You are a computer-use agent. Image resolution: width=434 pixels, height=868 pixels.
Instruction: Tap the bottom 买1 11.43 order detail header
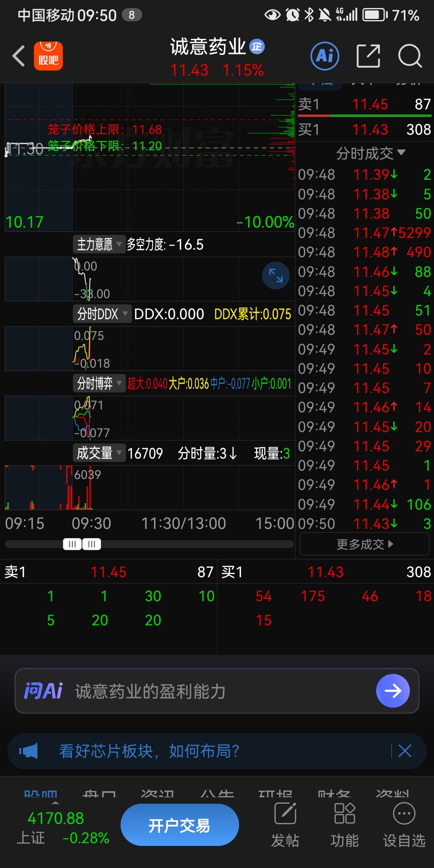[326, 572]
